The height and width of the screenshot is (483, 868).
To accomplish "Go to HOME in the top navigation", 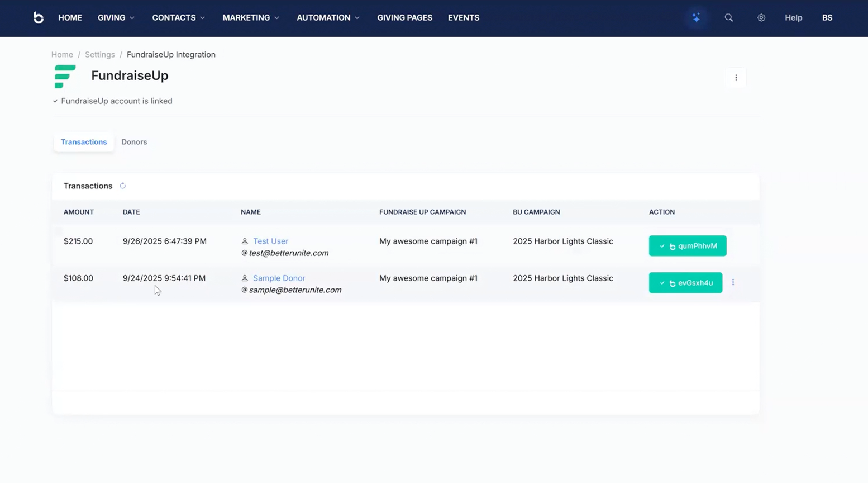I will click(70, 18).
